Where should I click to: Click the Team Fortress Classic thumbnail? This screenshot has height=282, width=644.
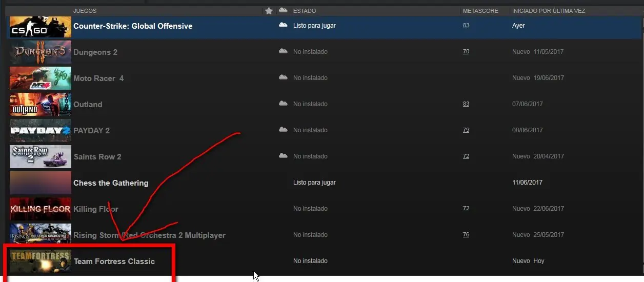point(41,261)
